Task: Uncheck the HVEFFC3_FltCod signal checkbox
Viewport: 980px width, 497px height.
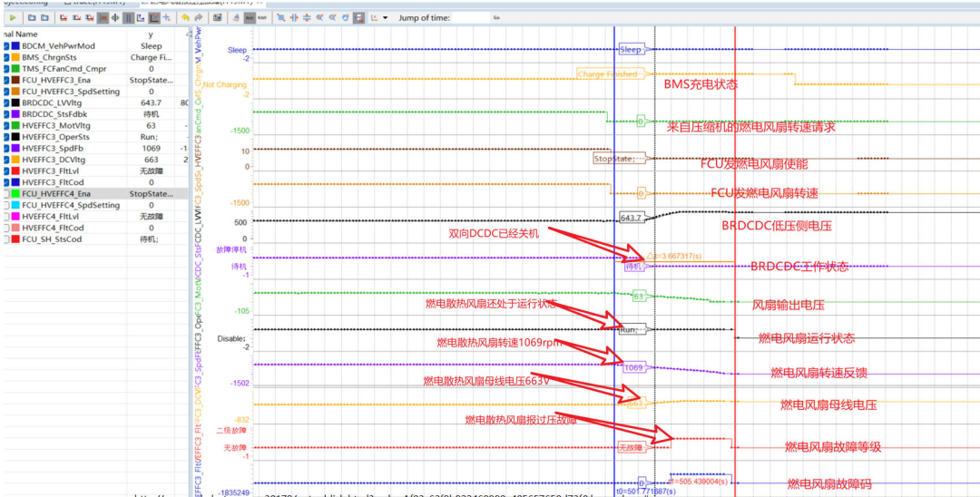Action: pos(6,182)
